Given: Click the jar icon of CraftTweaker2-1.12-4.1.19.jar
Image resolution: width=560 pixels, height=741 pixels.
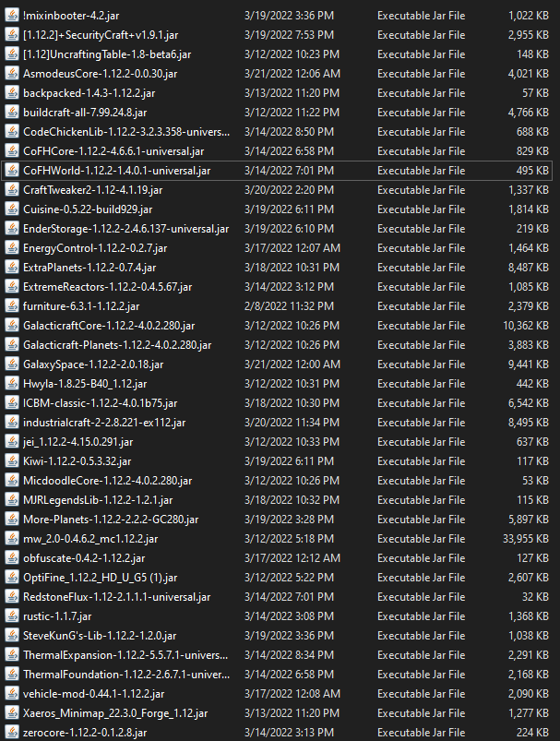Looking at the screenshot, I should (12, 189).
